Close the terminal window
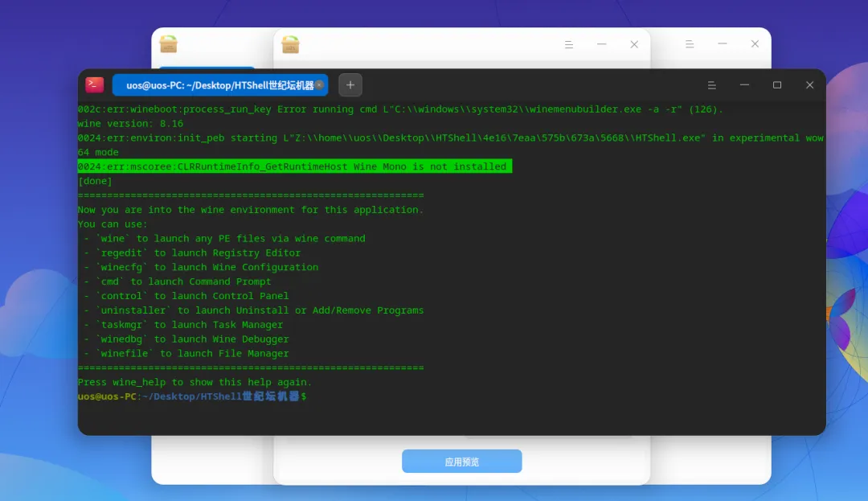This screenshot has height=501, width=868. [x=810, y=85]
